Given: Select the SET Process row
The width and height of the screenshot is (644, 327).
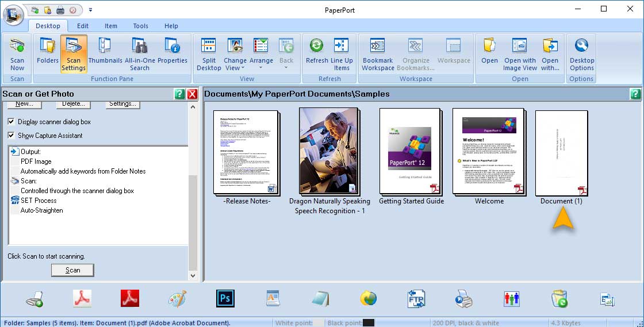Looking at the screenshot, I should coord(34,201).
